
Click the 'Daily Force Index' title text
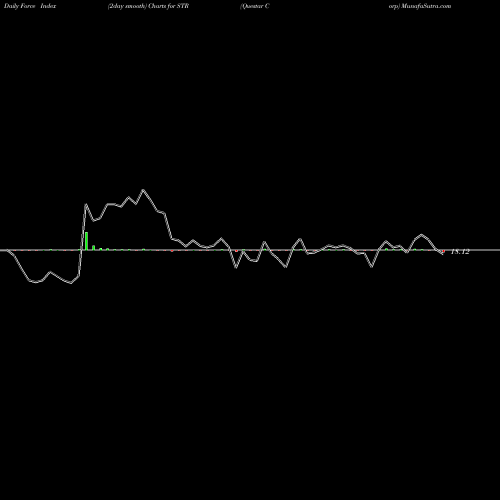point(30,6)
